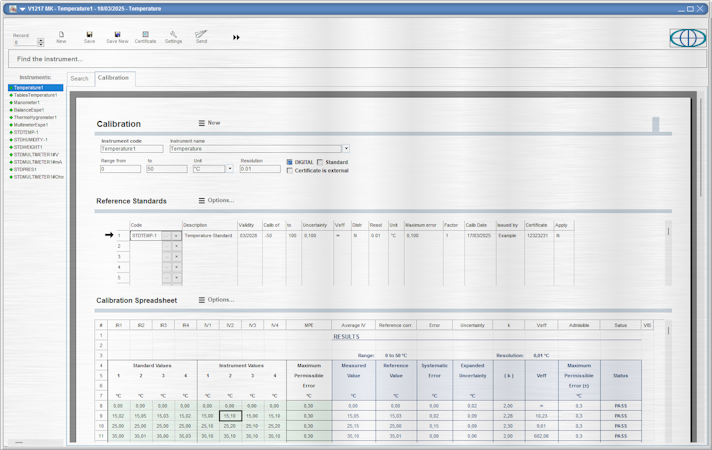Enable Certificate is external checkbox
The image size is (712, 450).
(x=290, y=171)
